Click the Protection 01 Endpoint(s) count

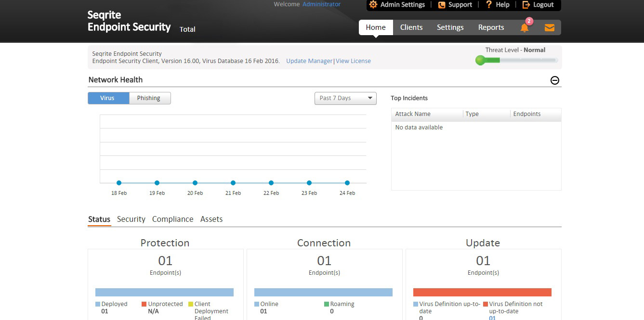165,261
